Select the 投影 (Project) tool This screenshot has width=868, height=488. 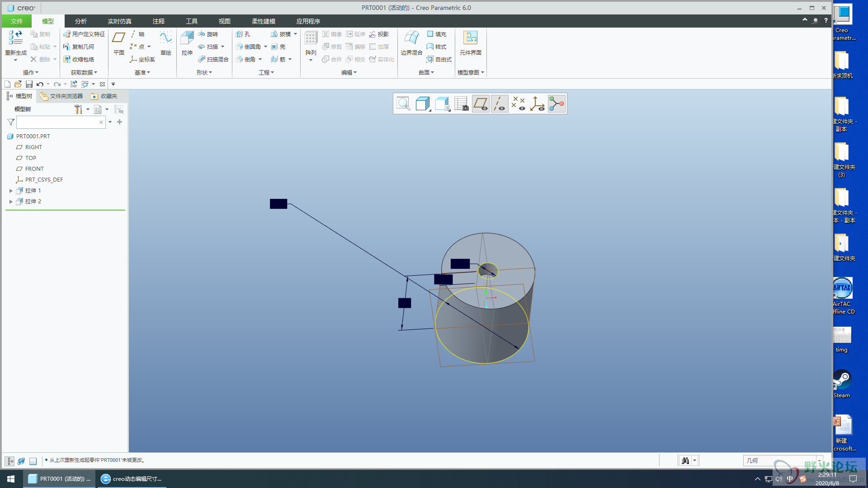point(379,34)
